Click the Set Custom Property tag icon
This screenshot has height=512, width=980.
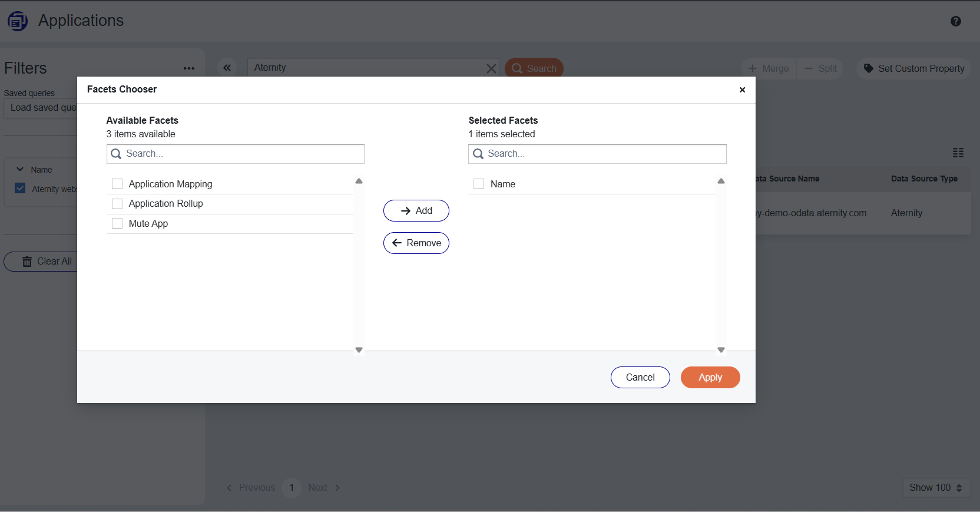868,68
